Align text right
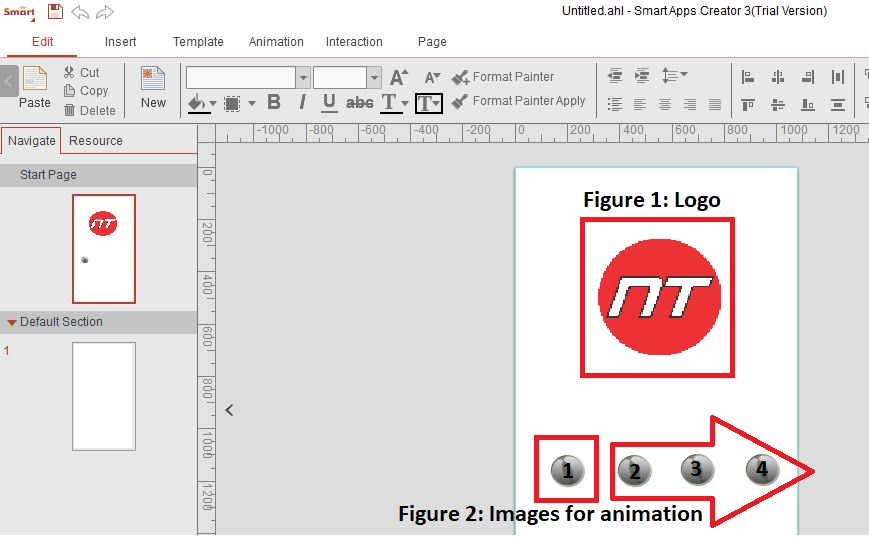This screenshot has height=548, width=869. (x=690, y=104)
